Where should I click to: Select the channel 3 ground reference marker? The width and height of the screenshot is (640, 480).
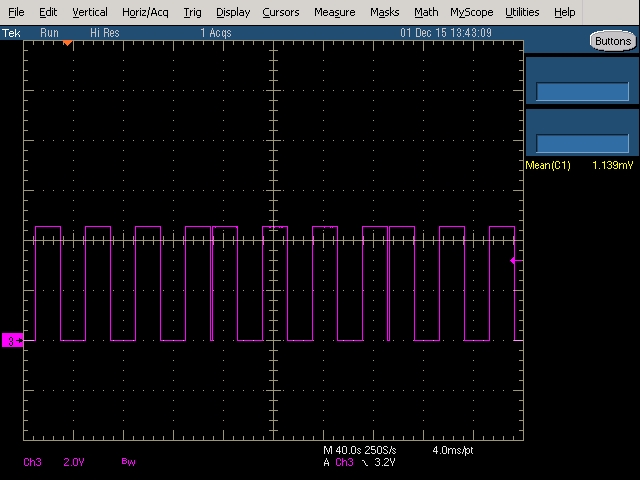pyautogui.click(x=12, y=340)
